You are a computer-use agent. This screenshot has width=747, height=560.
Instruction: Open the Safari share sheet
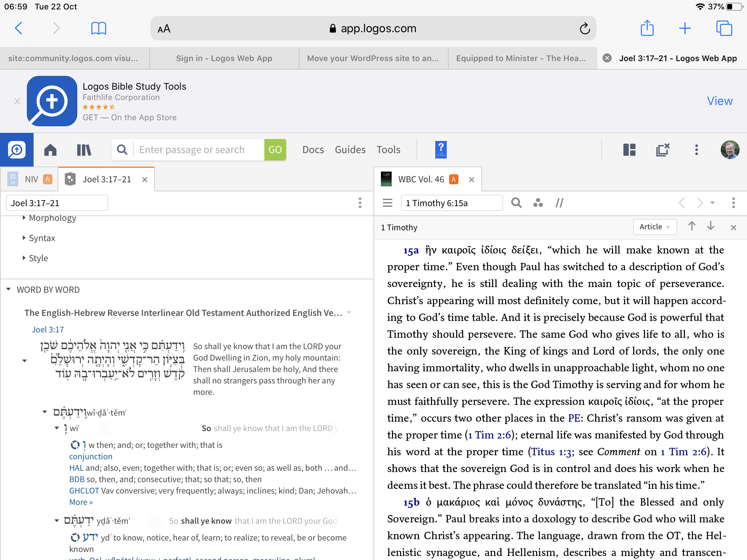click(x=647, y=28)
